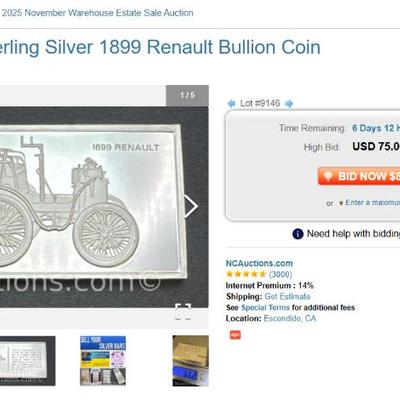Open the Escondido, CA location link
Screen dimensions: 400x400
[290, 318]
